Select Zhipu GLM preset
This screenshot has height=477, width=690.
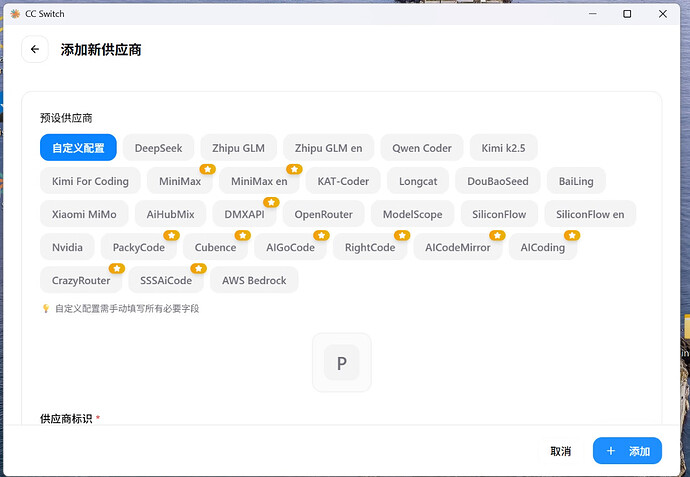tap(239, 148)
